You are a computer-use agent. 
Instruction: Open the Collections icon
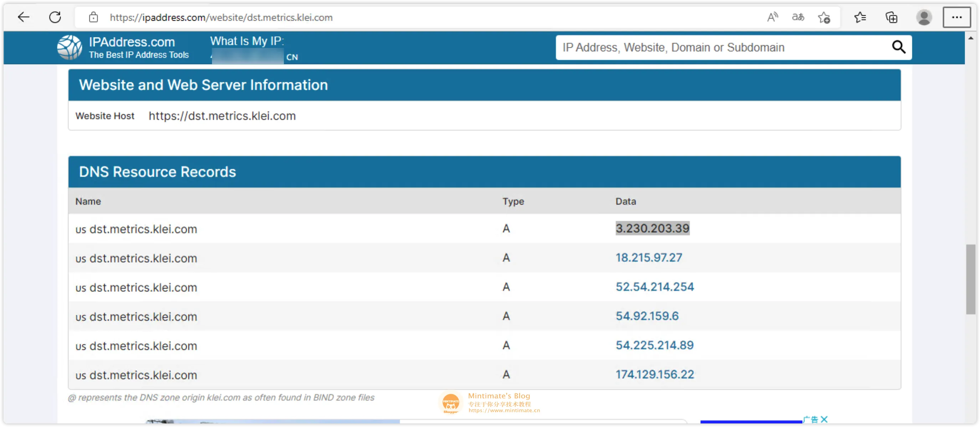point(891,17)
